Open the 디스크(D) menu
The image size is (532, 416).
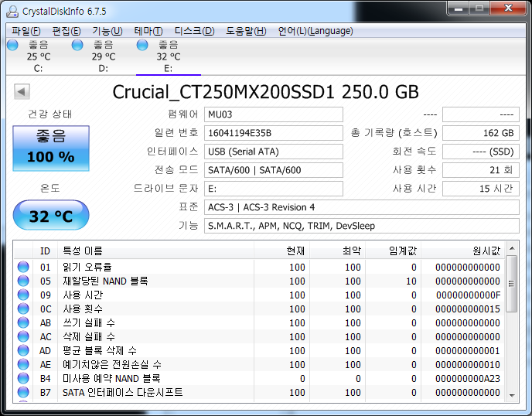pyautogui.click(x=194, y=31)
